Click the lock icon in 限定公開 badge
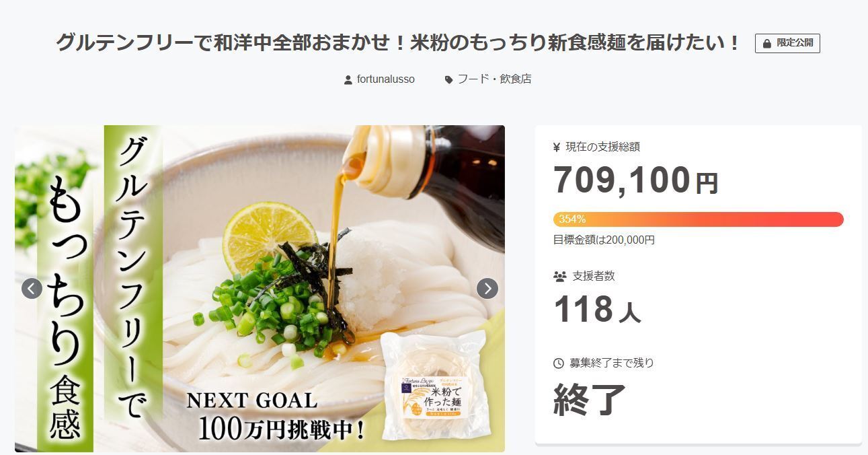Screen dimensions: 868x455 767,43
